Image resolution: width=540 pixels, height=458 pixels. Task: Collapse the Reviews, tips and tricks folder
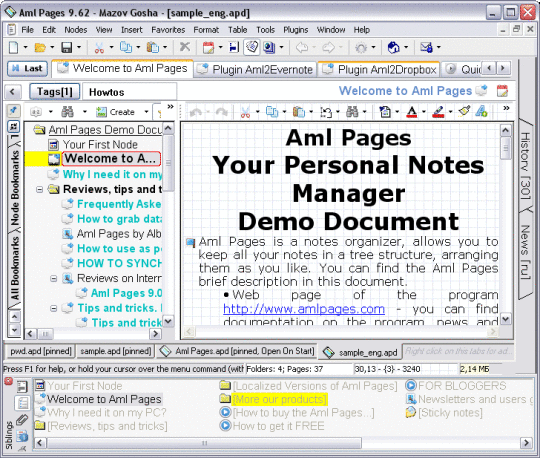tap(40, 189)
